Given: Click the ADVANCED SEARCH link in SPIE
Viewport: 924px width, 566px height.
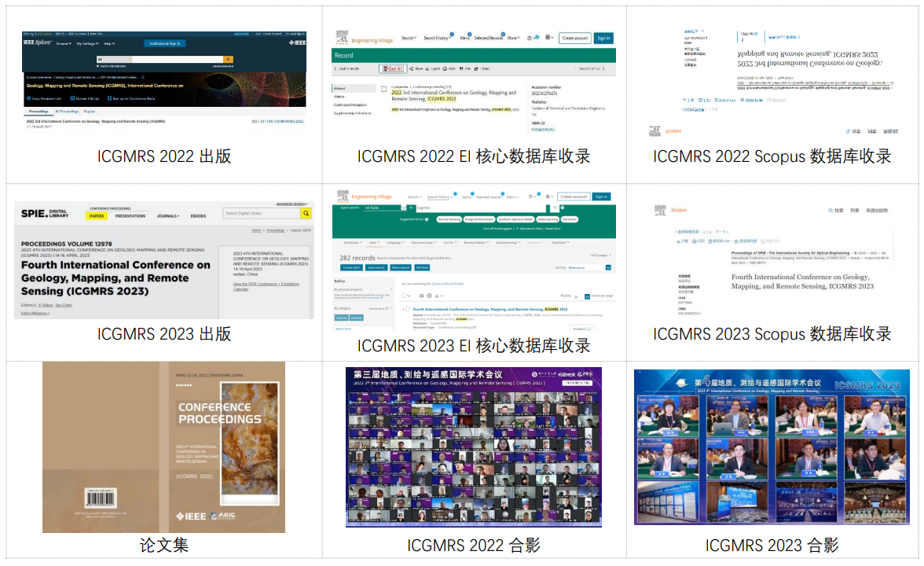Looking at the screenshot, I should 291,204.
